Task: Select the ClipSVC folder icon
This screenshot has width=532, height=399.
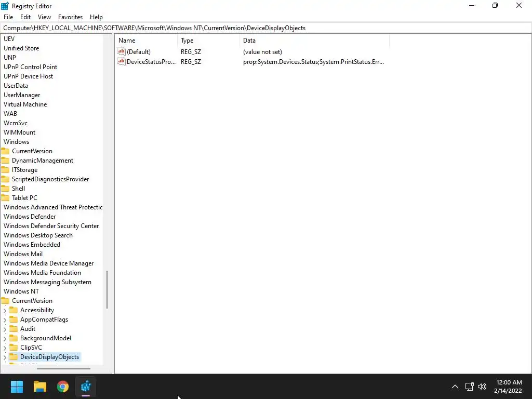Action: pos(13,348)
